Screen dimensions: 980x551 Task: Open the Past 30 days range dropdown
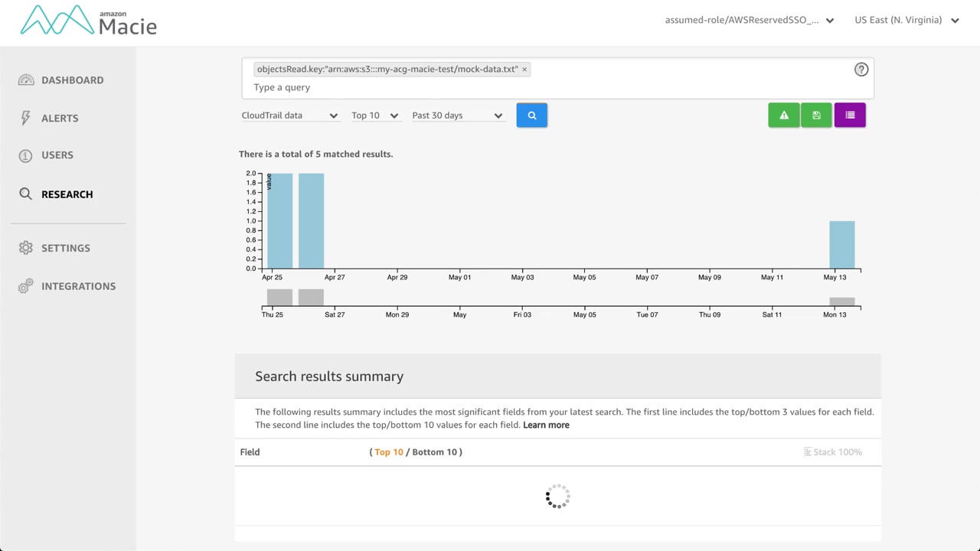coord(456,116)
